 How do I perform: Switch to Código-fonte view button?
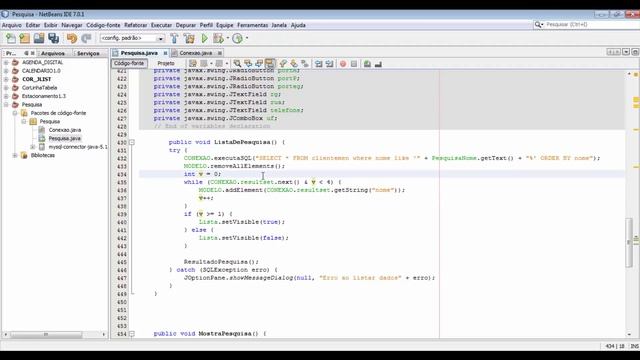[129, 63]
